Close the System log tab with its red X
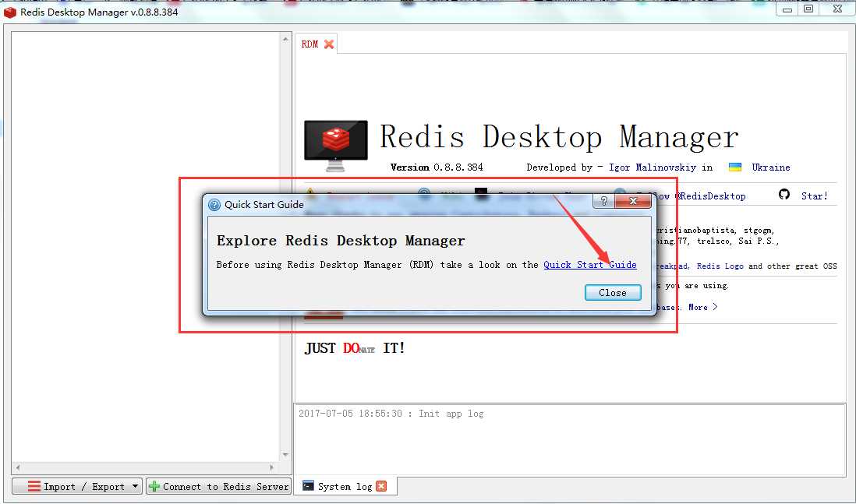The height and width of the screenshot is (504, 856). 381,486
